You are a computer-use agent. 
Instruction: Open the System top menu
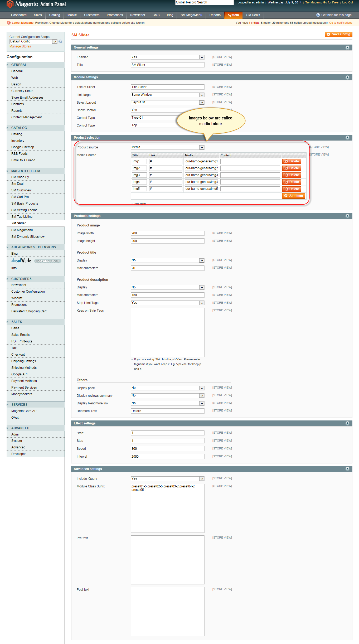click(x=233, y=15)
